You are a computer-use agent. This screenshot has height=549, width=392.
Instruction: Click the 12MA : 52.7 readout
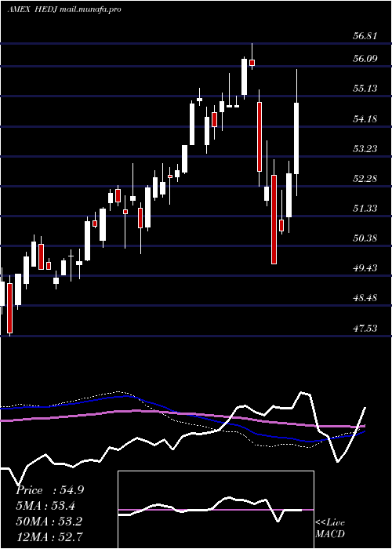point(49,537)
